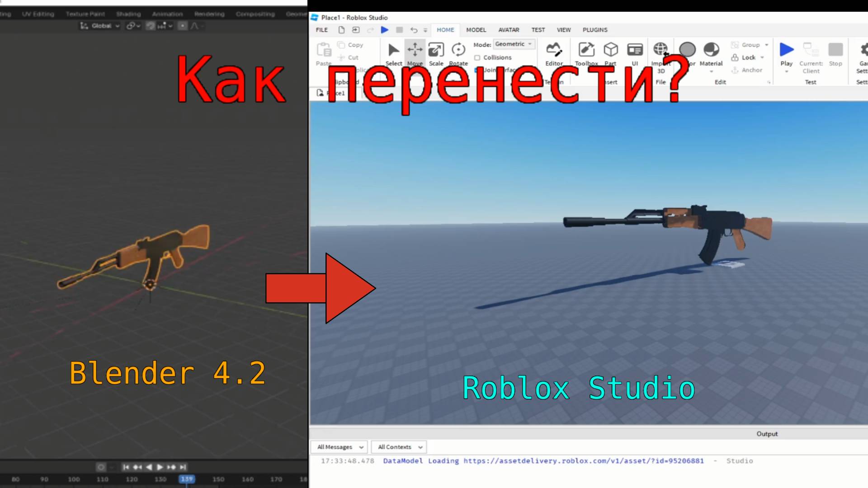Image resolution: width=868 pixels, height=488 pixels.
Task: Click the Lock button
Action: tap(744, 57)
